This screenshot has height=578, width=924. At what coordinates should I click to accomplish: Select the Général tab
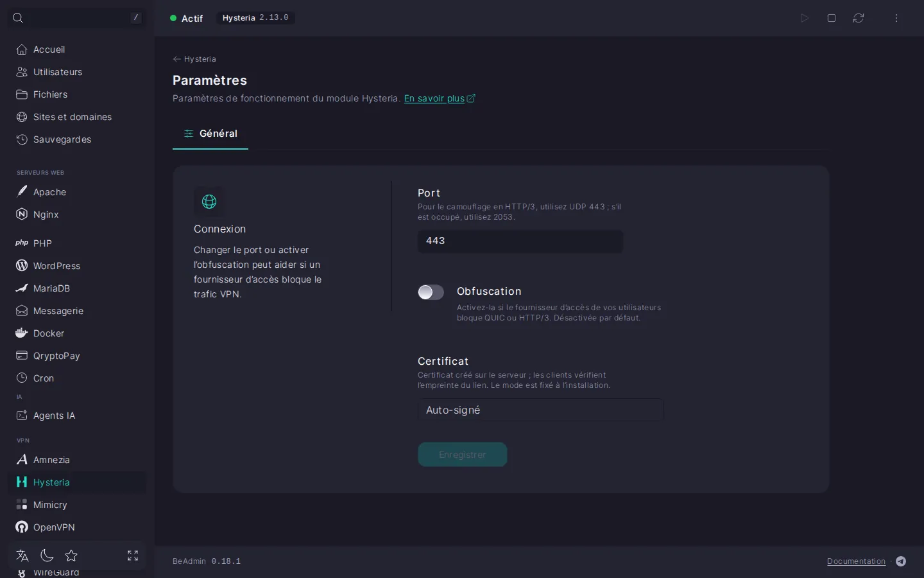click(x=210, y=134)
